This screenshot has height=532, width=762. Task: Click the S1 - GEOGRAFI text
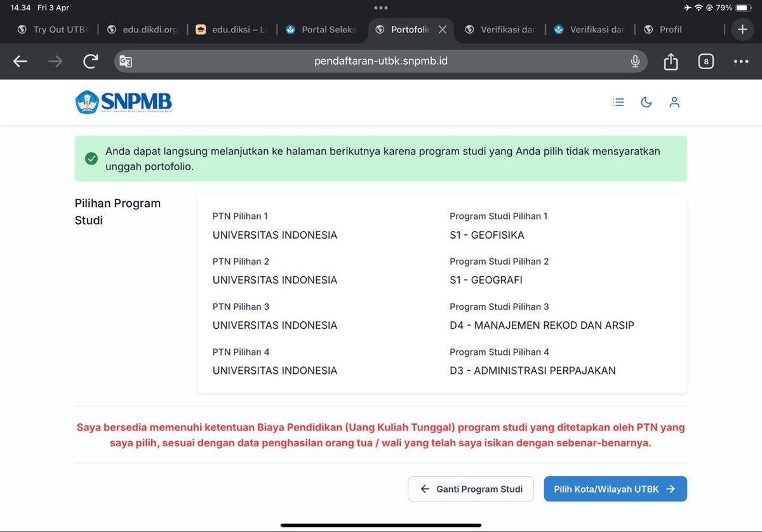(486, 280)
